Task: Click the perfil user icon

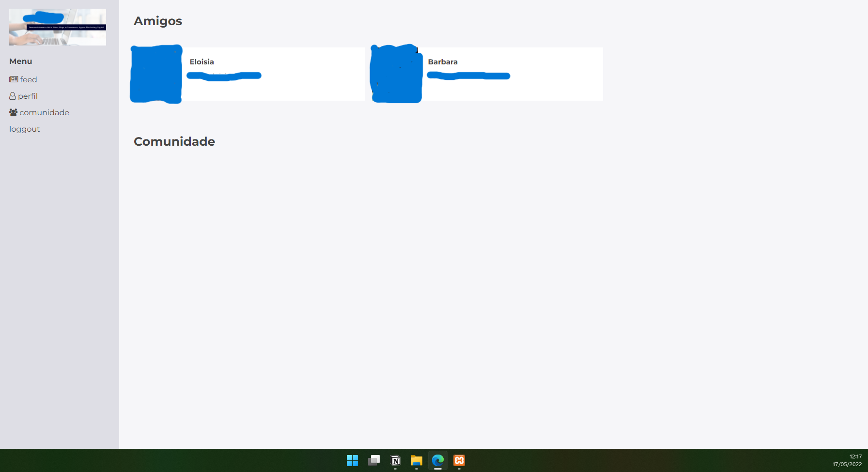Action: click(13, 96)
